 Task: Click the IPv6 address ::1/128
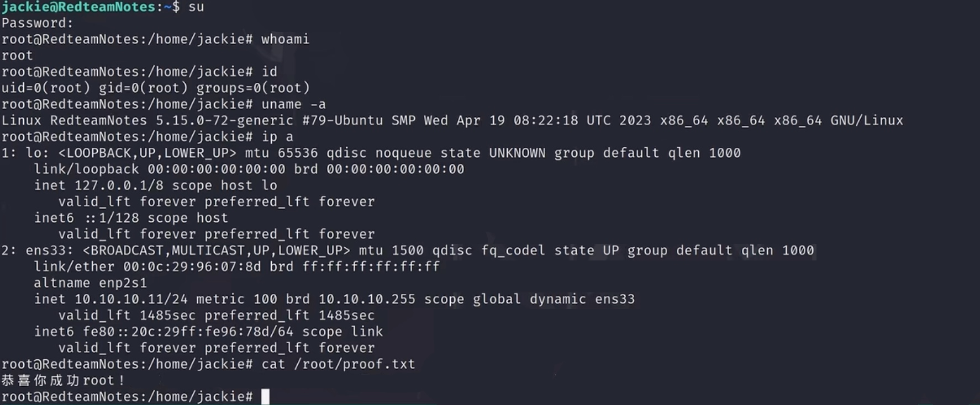(x=110, y=218)
